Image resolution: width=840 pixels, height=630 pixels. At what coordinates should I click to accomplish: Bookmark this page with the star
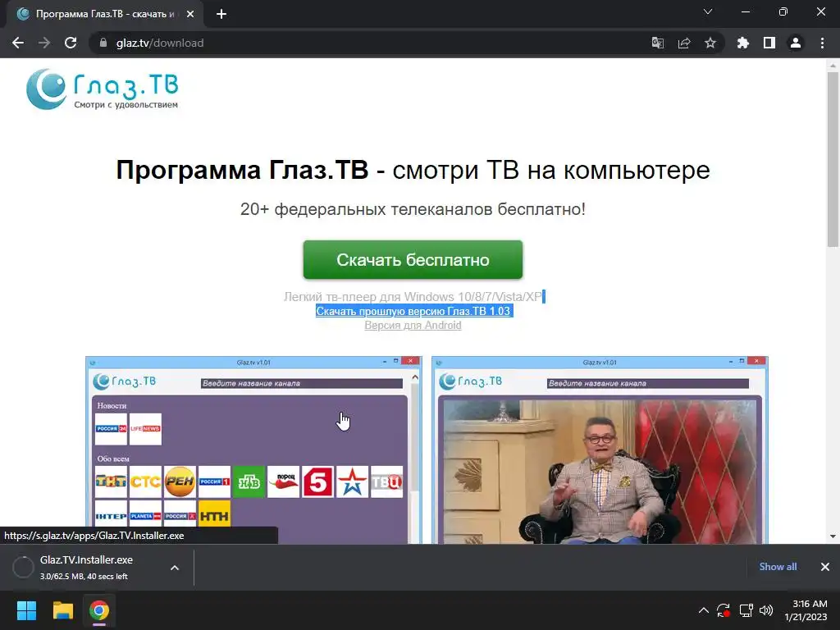pyautogui.click(x=710, y=43)
